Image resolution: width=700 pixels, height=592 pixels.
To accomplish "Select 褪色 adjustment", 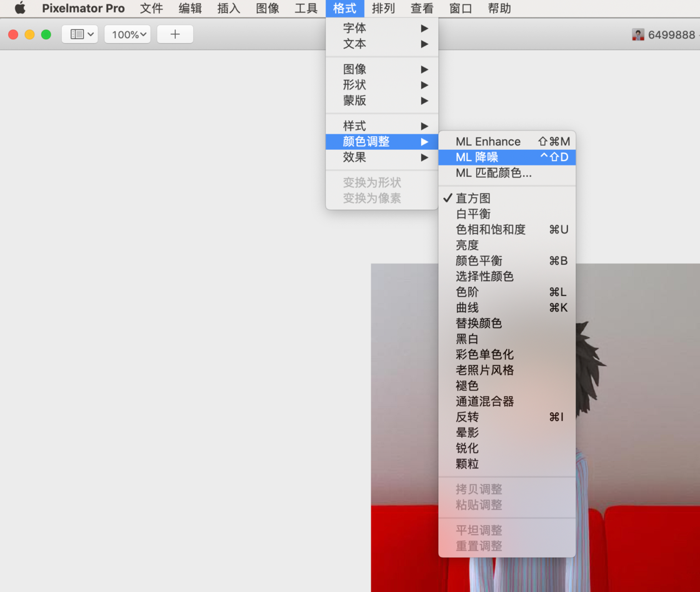I will [507, 385].
